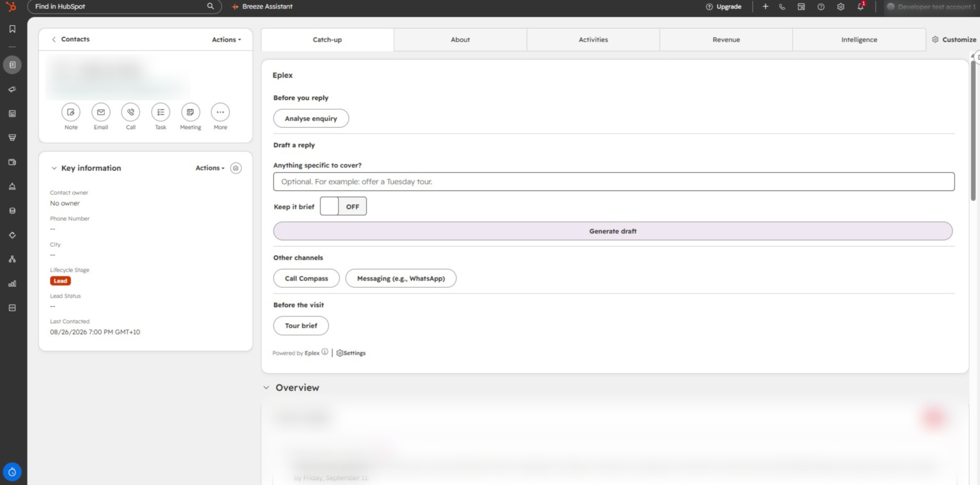The height and width of the screenshot is (485, 980).
Task: Click the Generate draft button
Action: (612, 231)
